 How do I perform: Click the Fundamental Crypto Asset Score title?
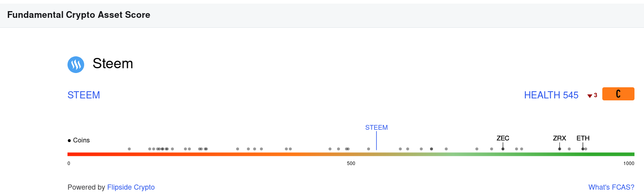[x=79, y=15]
